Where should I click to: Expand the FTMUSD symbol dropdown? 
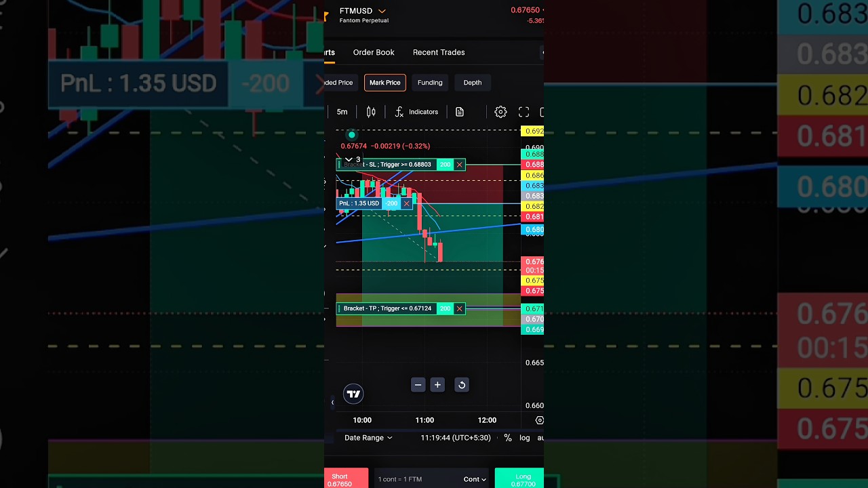[382, 12]
